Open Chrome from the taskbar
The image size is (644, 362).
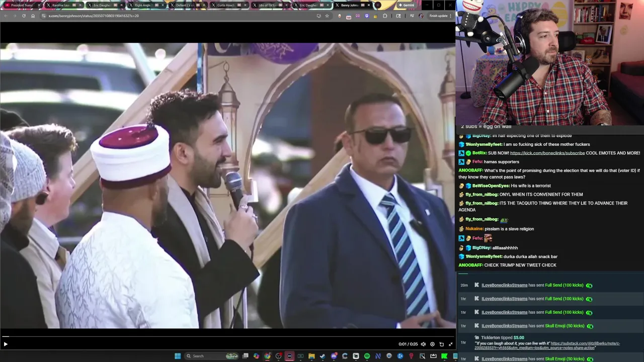coord(267,356)
